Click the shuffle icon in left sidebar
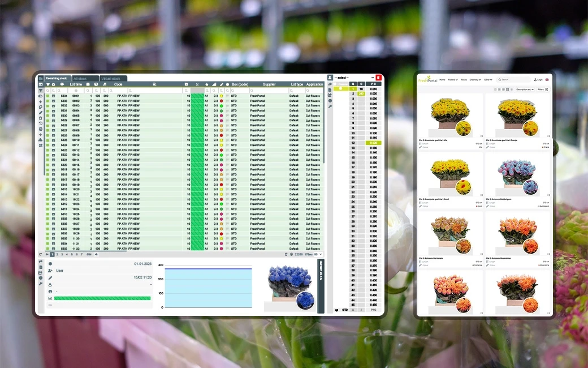 click(41, 146)
